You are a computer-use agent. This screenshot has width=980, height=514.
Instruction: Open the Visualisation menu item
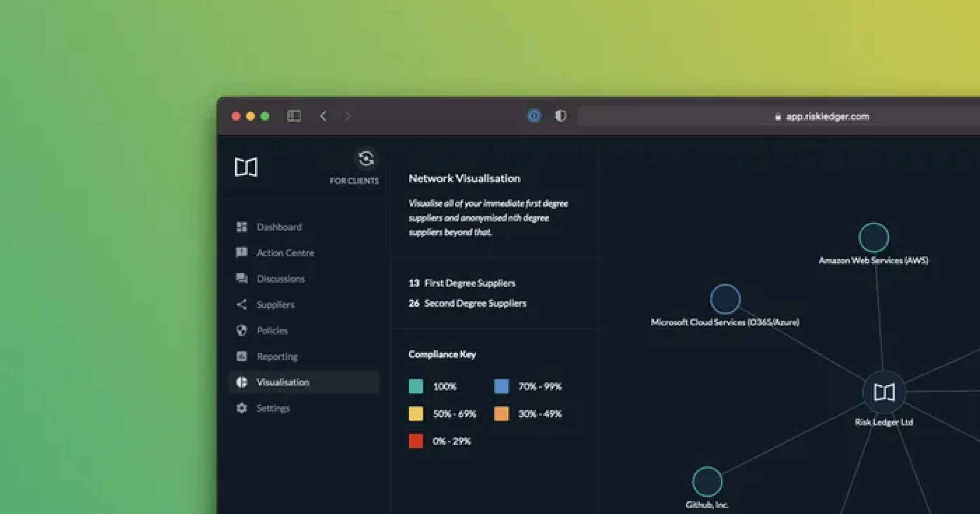[304, 382]
